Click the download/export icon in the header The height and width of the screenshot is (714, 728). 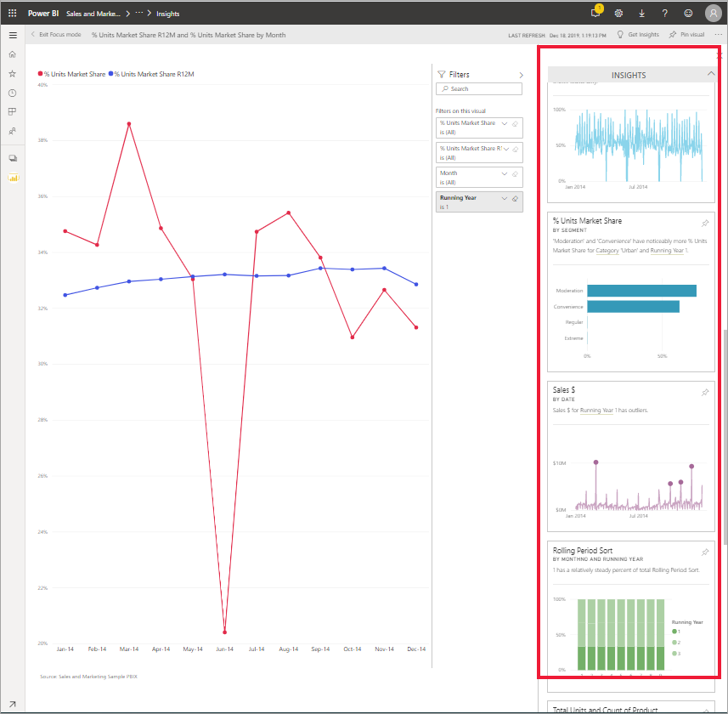(640, 13)
